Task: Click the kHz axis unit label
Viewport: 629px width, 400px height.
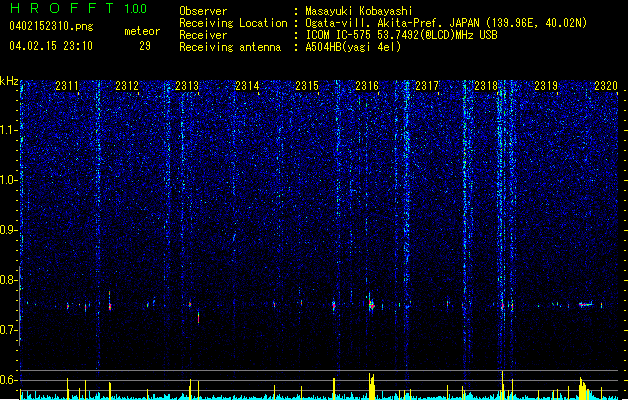Action: coord(9,81)
